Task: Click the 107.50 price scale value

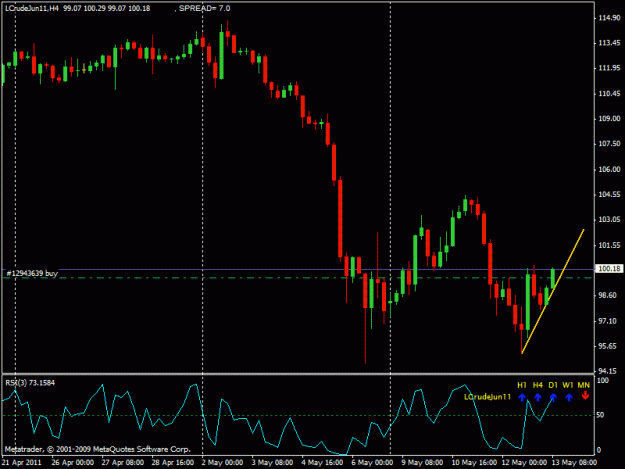Action: (609, 144)
